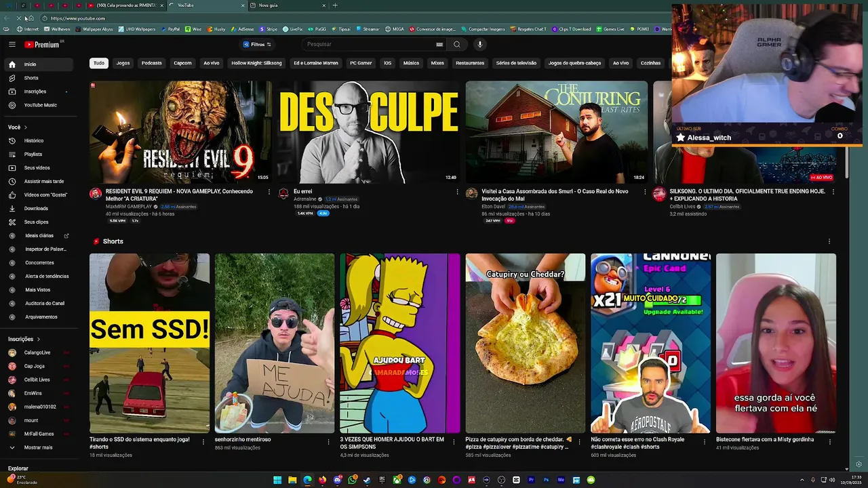Click the search magnifier button
This screenshot has width=868, height=488.
(x=456, y=45)
